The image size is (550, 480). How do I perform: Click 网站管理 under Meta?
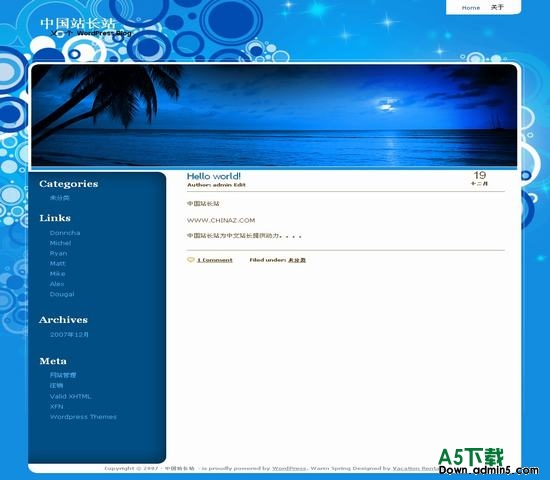(63, 375)
